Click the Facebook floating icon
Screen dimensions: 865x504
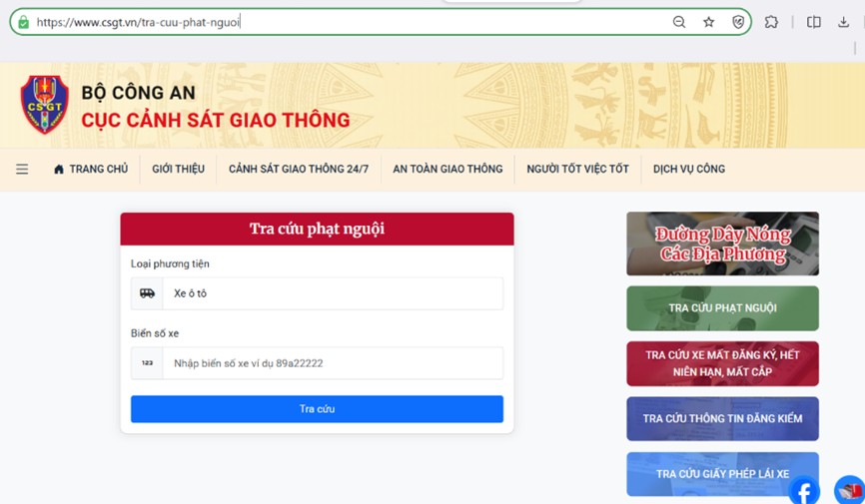804,490
